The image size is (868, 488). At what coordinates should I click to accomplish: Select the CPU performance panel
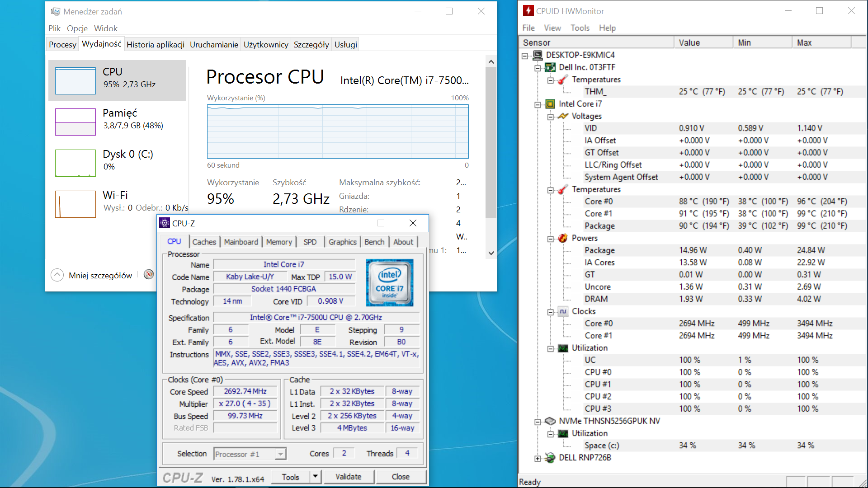click(118, 80)
